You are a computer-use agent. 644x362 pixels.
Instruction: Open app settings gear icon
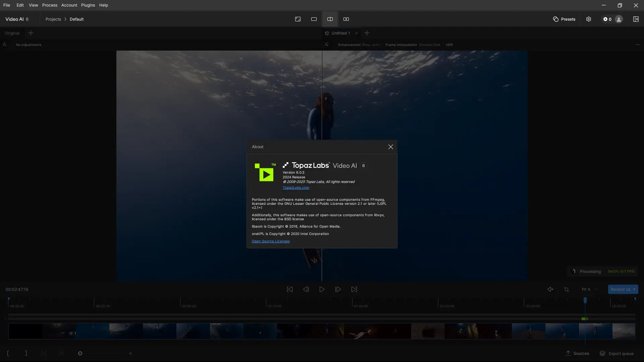coord(589,19)
